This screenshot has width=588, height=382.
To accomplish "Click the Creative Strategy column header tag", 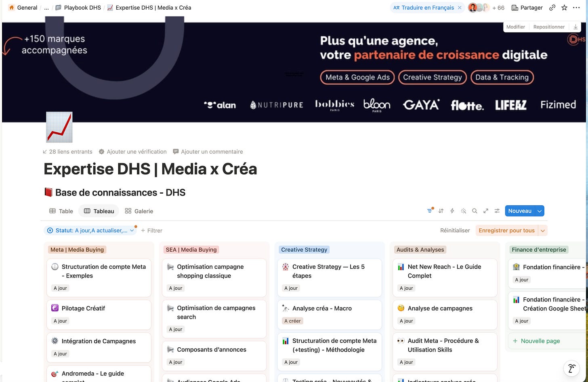I will 304,250.
